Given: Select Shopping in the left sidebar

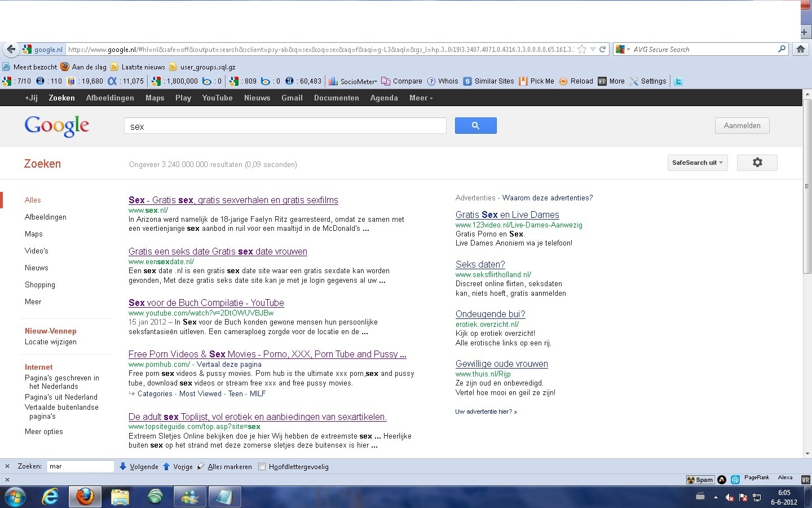Looking at the screenshot, I should (x=40, y=284).
